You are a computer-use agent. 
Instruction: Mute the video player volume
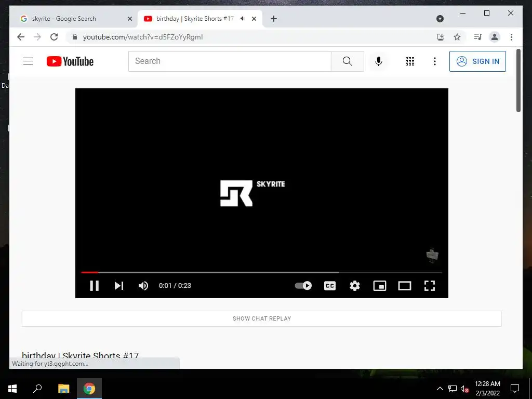(x=143, y=286)
